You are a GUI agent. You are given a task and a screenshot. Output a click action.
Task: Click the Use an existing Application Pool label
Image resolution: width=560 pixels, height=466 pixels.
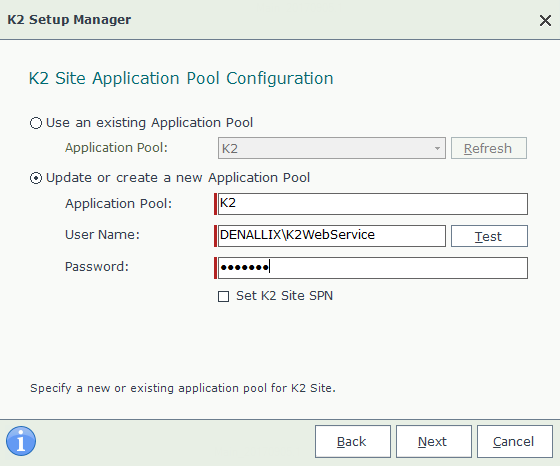click(150, 123)
